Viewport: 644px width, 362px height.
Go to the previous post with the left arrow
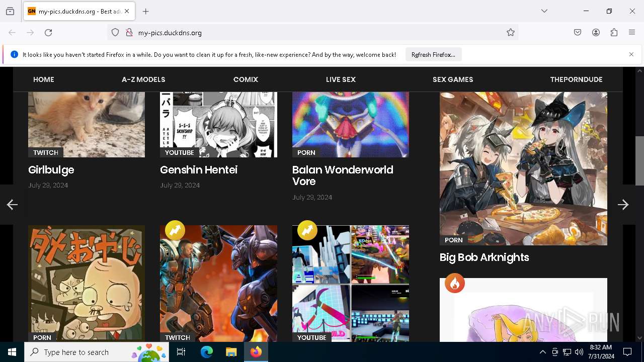[x=12, y=205]
